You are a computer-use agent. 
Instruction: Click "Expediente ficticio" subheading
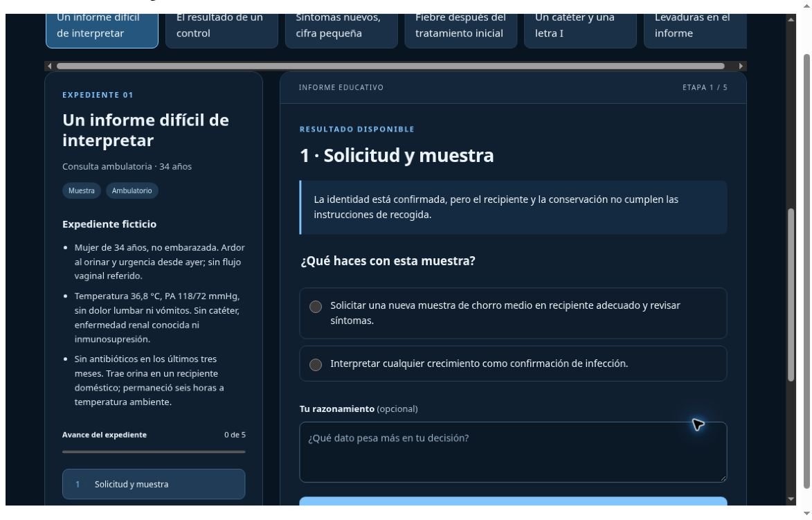[x=109, y=224]
